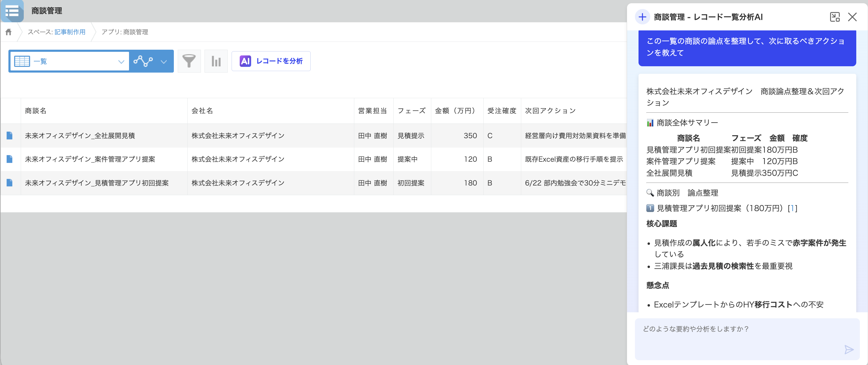Go to home via house icon
Viewport: 868px width, 365px height.
tap(8, 32)
